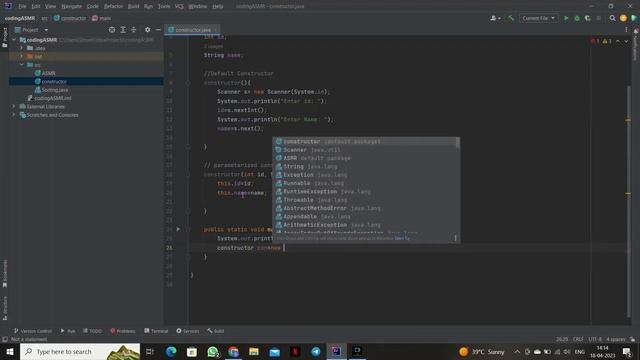Open Microsoft Edge from taskbar

coord(171,351)
